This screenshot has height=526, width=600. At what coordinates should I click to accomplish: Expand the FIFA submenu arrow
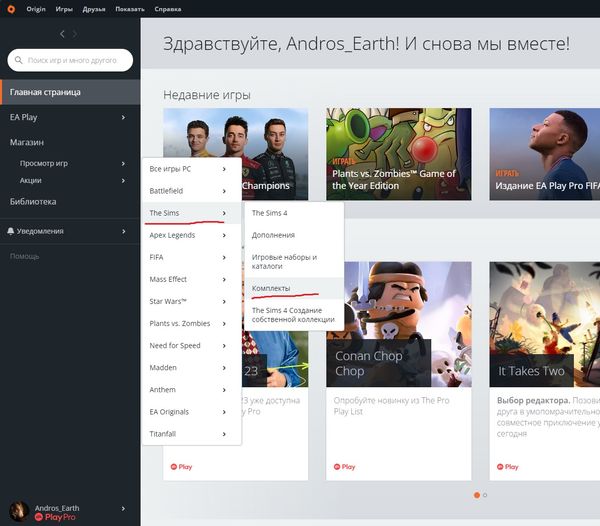(224, 257)
